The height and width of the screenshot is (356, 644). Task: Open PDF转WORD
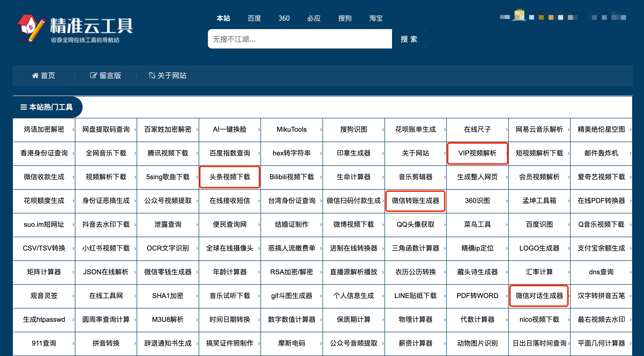pos(477,296)
